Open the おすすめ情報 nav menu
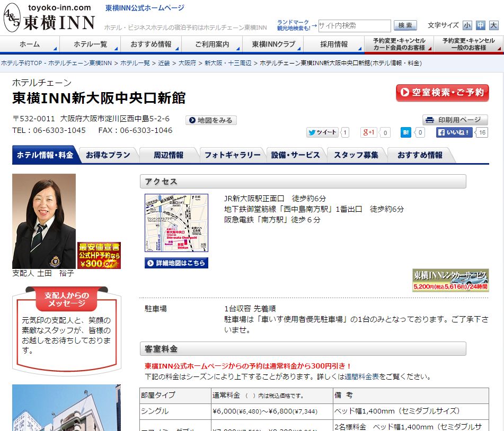The width and height of the screenshot is (504, 431). click(151, 44)
